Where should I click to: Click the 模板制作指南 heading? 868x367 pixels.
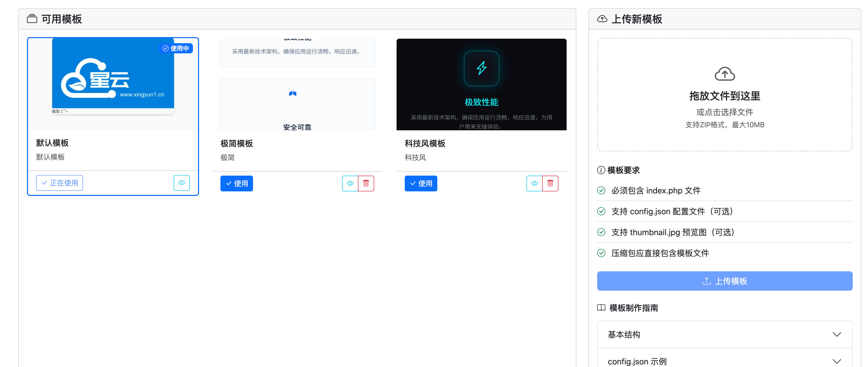click(634, 308)
